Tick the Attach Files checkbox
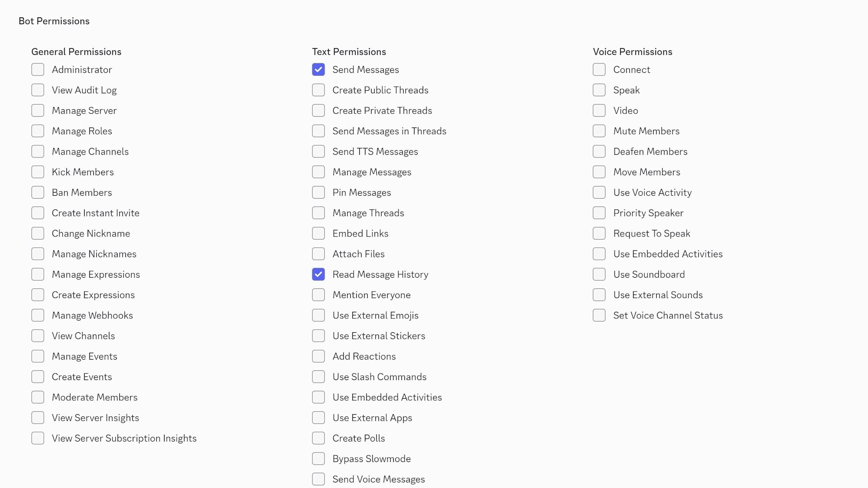 pos(318,254)
